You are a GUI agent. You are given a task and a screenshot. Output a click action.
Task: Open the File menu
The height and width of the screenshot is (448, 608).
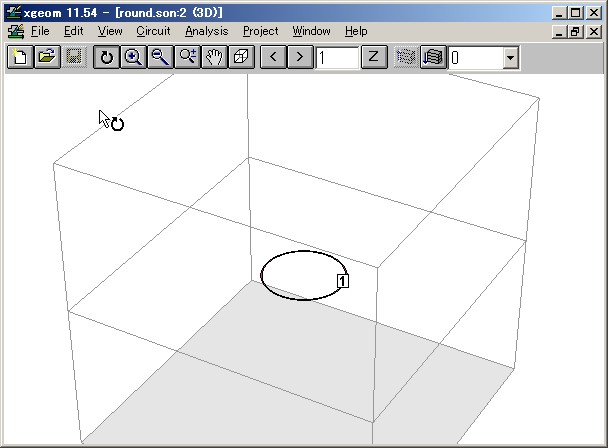[40, 31]
